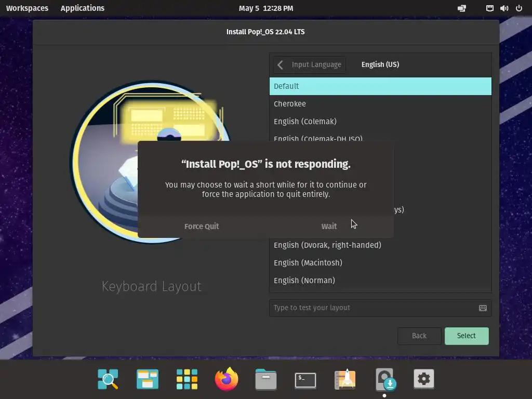
Task: Click the Back button
Action: click(419, 336)
